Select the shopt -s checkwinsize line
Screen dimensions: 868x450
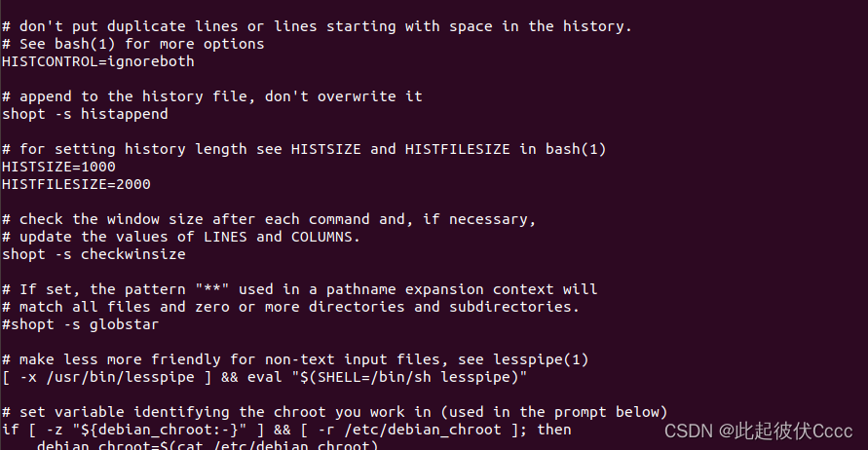click(x=94, y=254)
